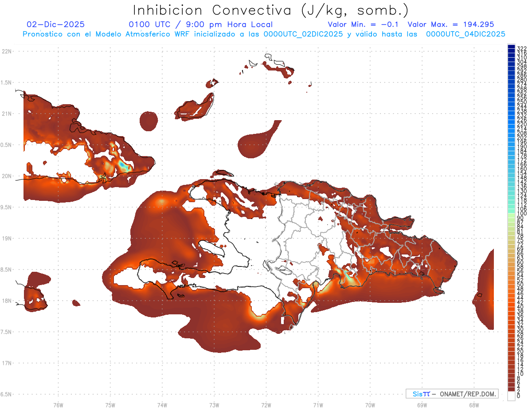Image resolution: width=532 pixels, height=411 pixels.
Task: Click the "Valor Min. = -0.1" text
Action: [x=364, y=25]
